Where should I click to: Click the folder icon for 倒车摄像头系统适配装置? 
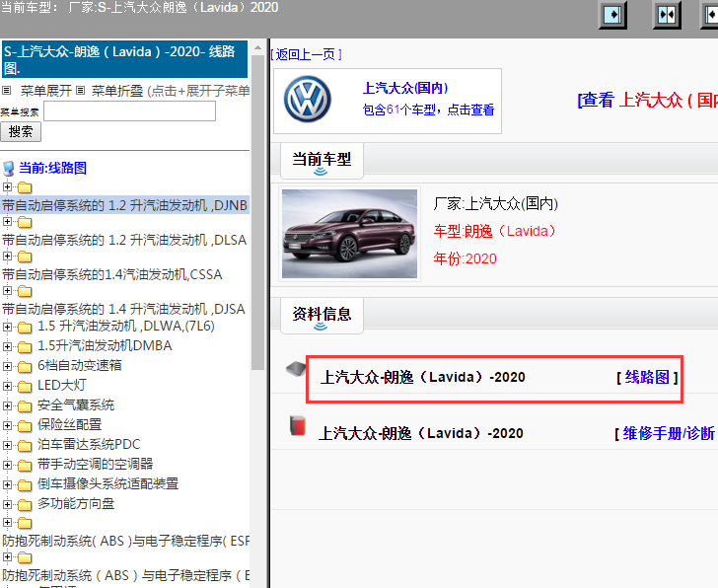pos(25,484)
